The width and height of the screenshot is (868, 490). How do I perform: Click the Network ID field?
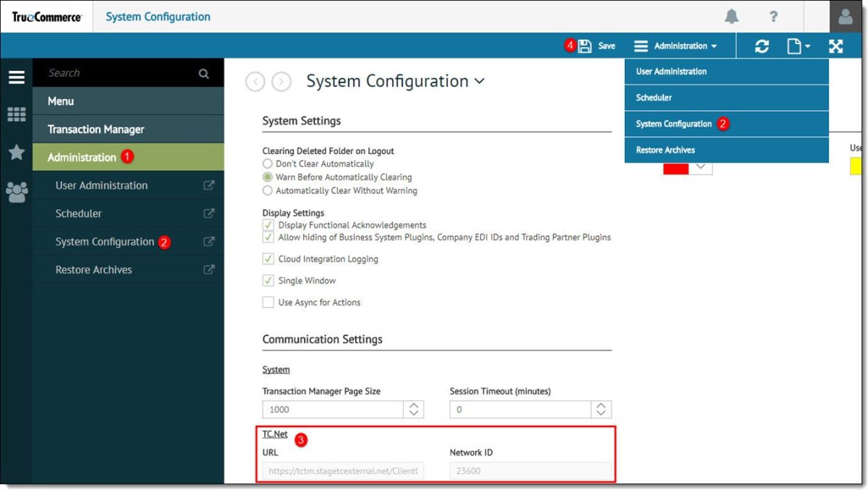(530, 471)
